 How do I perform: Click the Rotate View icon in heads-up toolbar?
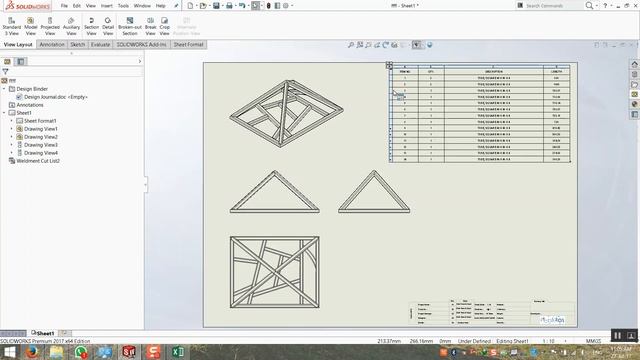385,45
